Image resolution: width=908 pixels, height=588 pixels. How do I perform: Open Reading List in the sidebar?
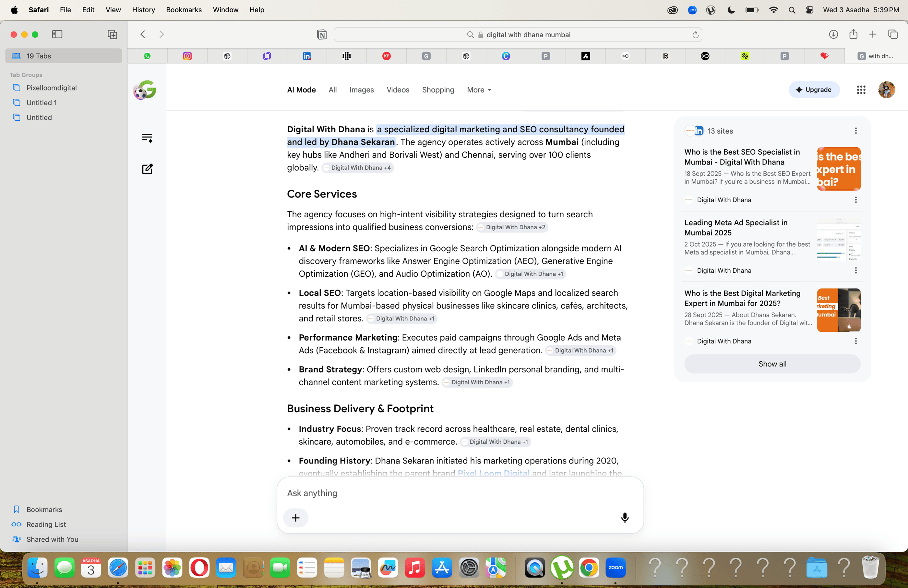pyautogui.click(x=46, y=524)
